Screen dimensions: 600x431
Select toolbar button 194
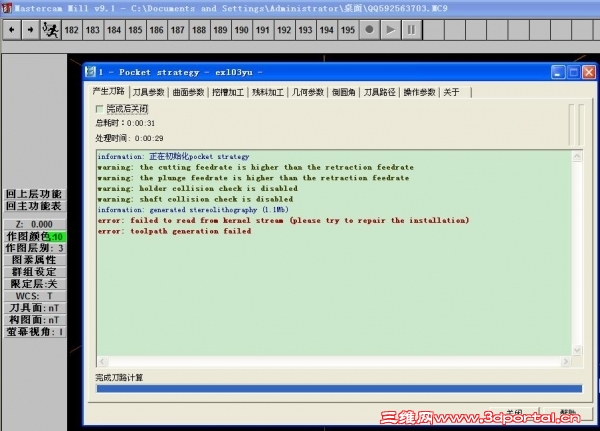[x=327, y=29]
